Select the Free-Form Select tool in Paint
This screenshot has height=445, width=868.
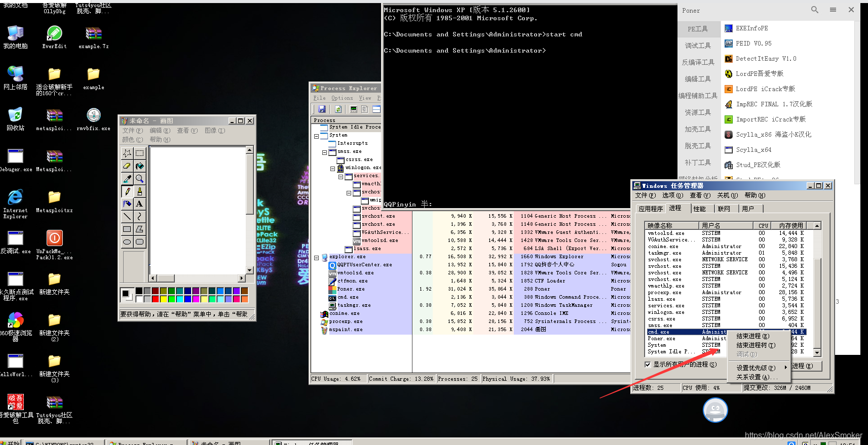pos(127,153)
